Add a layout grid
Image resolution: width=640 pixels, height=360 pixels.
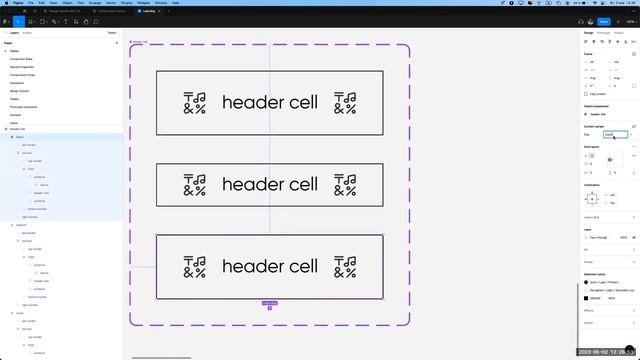pyautogui.click(x=634, y=217)
